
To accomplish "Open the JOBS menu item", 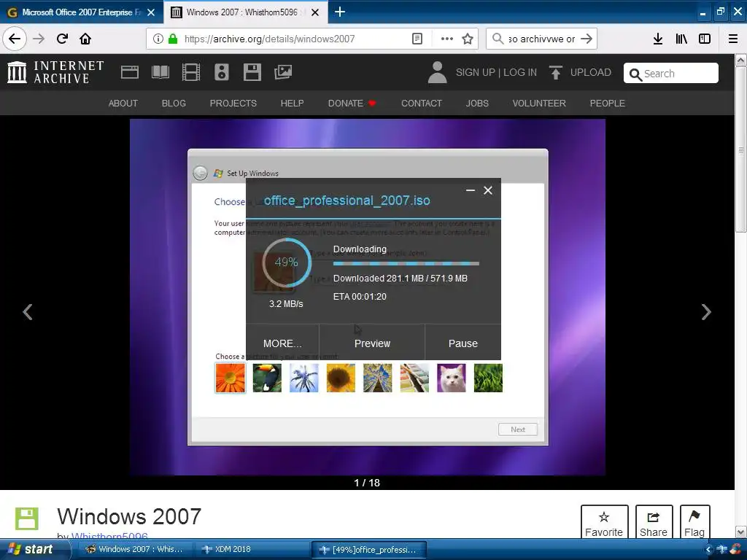I will pyautogui.click(x=477, y=104).
